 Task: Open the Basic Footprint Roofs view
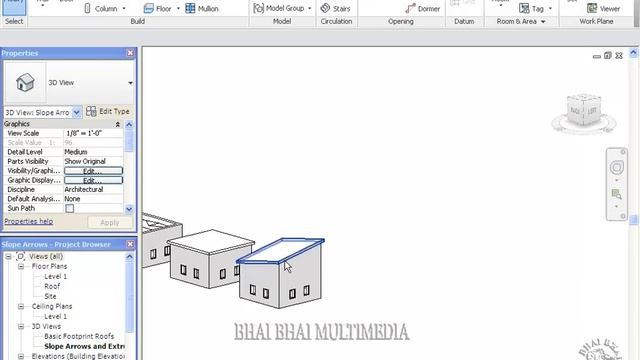pos(79,336)
